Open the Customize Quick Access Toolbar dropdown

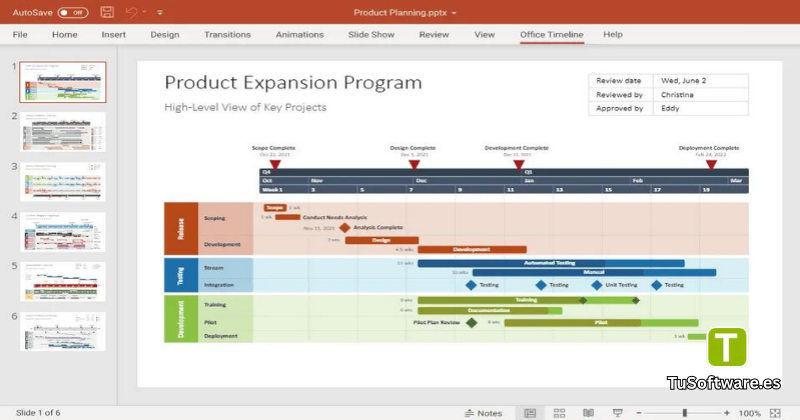coord(160,12)
